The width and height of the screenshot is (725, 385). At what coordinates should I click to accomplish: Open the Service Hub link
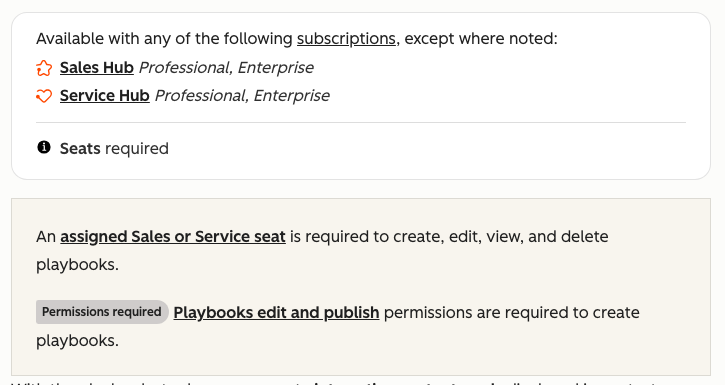tap(104, 96)
